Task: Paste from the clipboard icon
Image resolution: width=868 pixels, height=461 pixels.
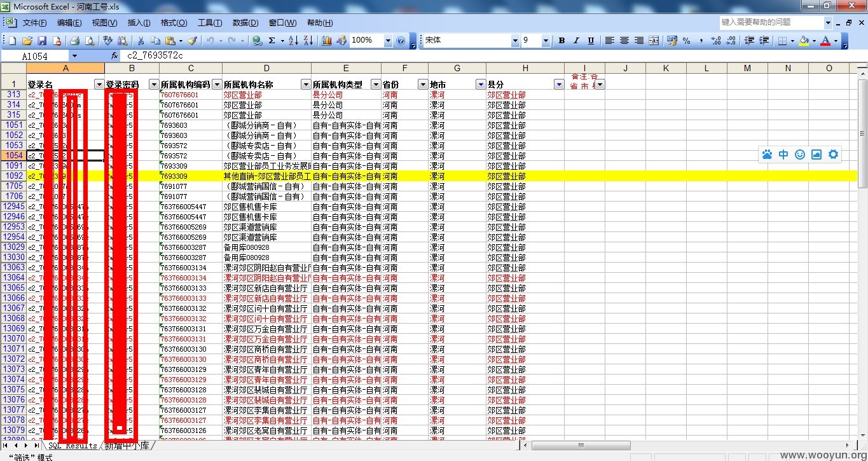Action: click(x=171, y=41)
